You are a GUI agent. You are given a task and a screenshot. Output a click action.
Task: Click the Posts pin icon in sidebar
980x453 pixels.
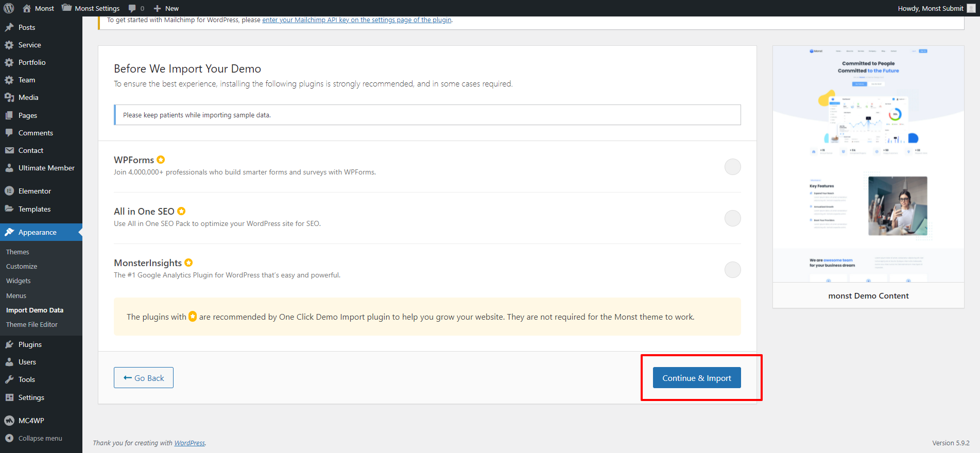point(9,27)
